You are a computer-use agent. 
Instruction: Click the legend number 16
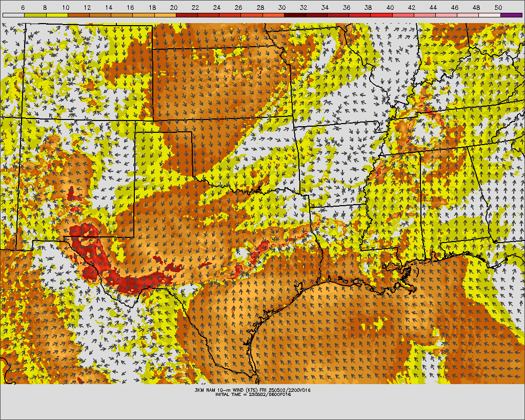point(131,7)
